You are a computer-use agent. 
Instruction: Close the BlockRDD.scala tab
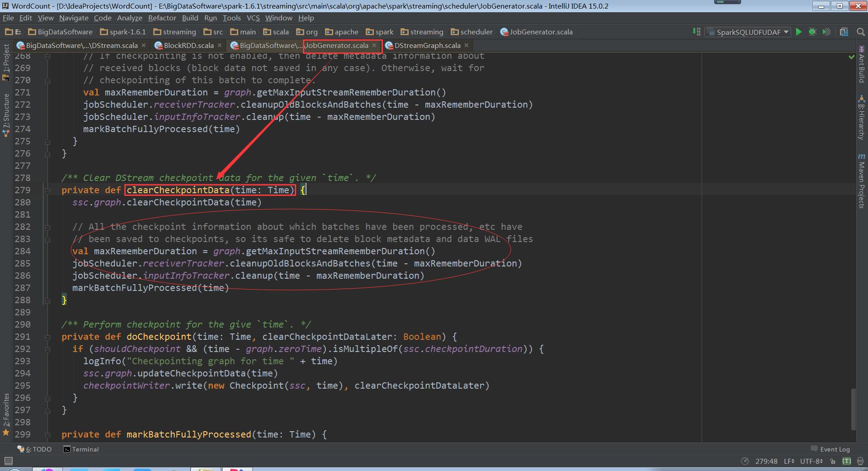(x=220, y=45)
